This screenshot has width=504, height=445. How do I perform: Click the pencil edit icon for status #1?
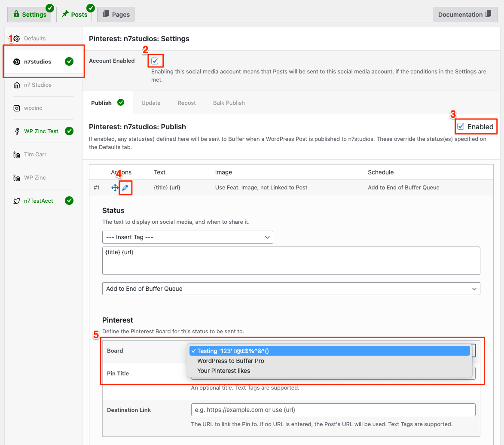click(125, 188)
